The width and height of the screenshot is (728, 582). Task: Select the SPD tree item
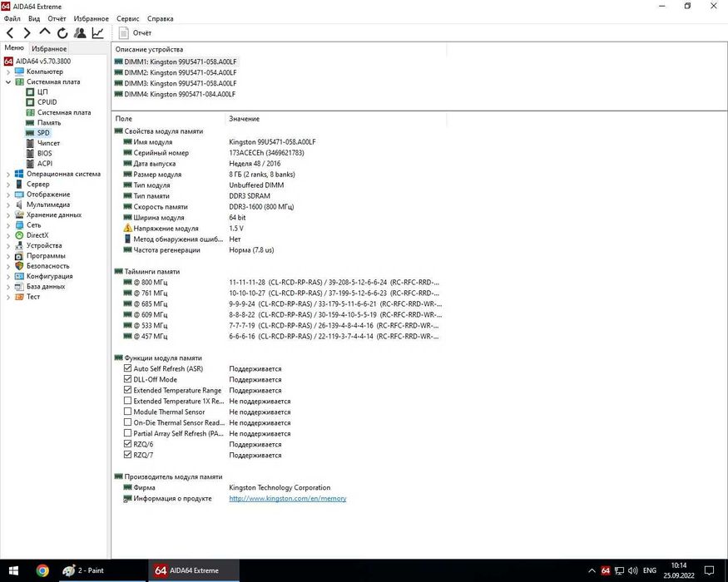(x=43, y=133)
